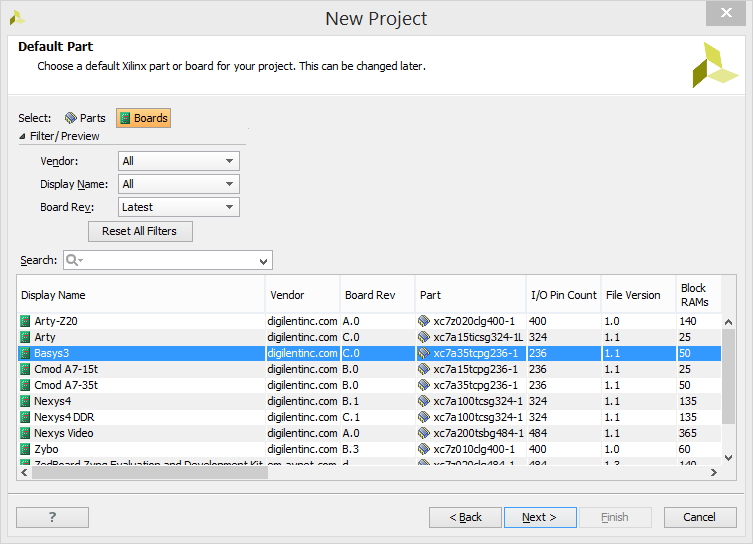The image size is (753, 544).
Task: Click the Cmod A7-15t board icon
Action: coord(25,369)
